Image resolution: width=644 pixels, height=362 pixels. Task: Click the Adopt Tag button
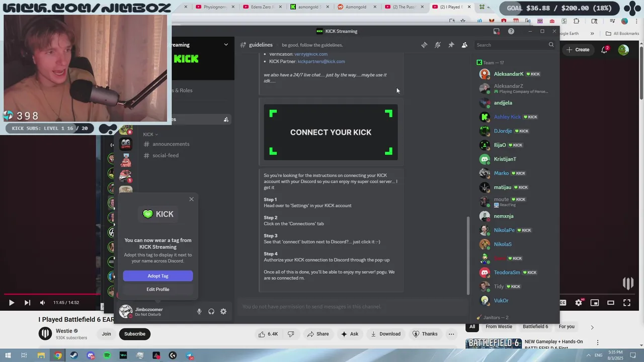(158, 276)
